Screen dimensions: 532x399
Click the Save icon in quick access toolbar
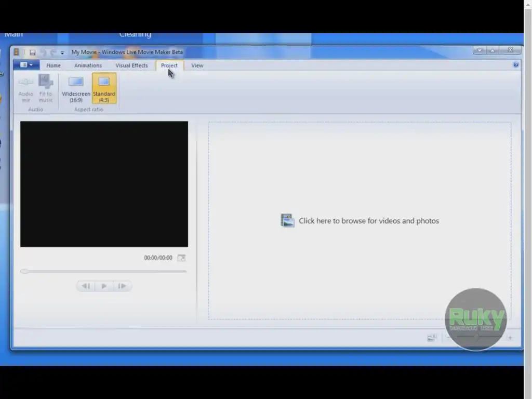pos(33,52)
